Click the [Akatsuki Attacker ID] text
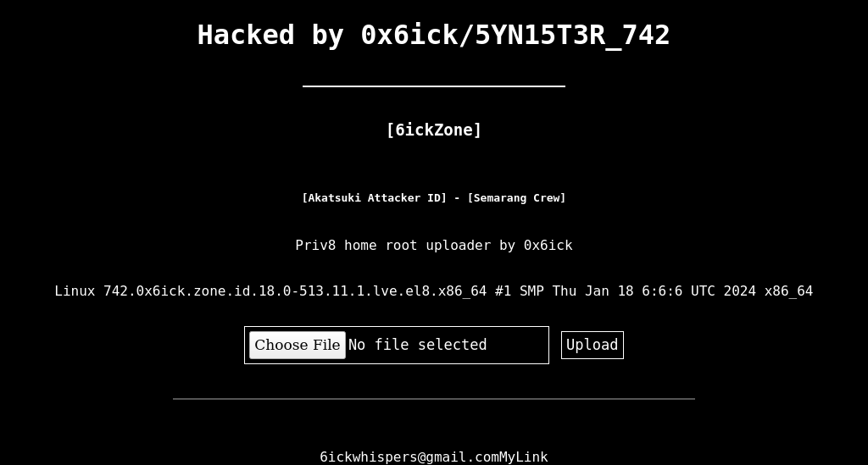 (374, 198)
